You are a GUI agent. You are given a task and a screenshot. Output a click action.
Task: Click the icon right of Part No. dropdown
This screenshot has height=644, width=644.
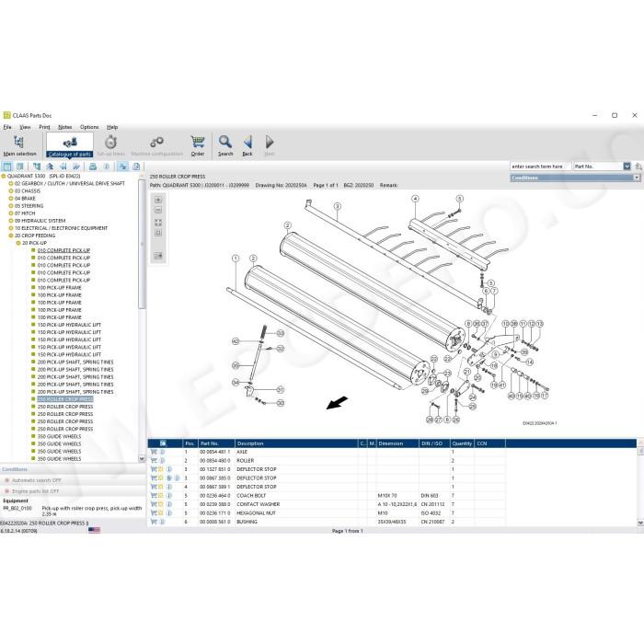point(638,167)
